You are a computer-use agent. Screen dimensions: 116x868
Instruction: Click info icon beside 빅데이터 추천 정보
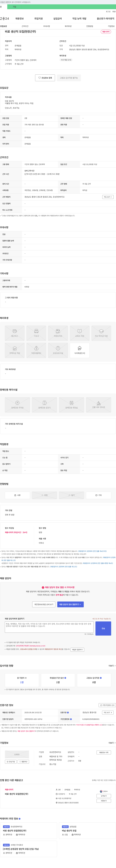20,819
